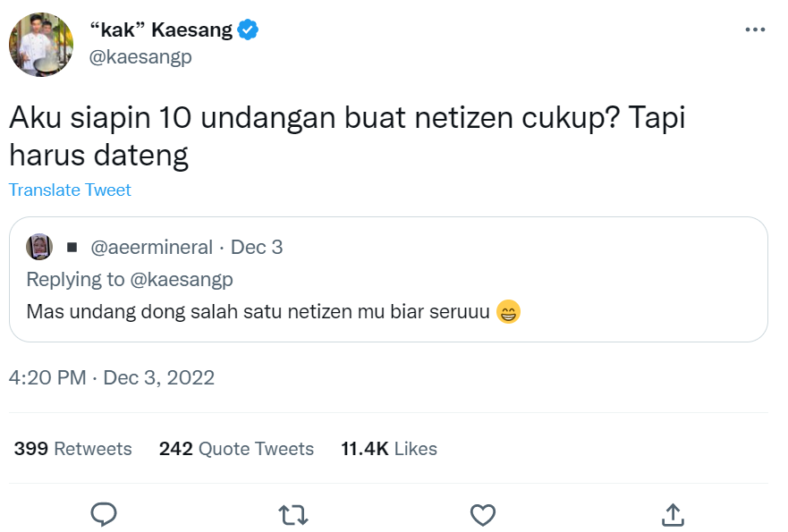Click the 4:20 PM Dec 3, 2022 timestamp
This screenshot has width=788, height=532.
tap(112, 377)
